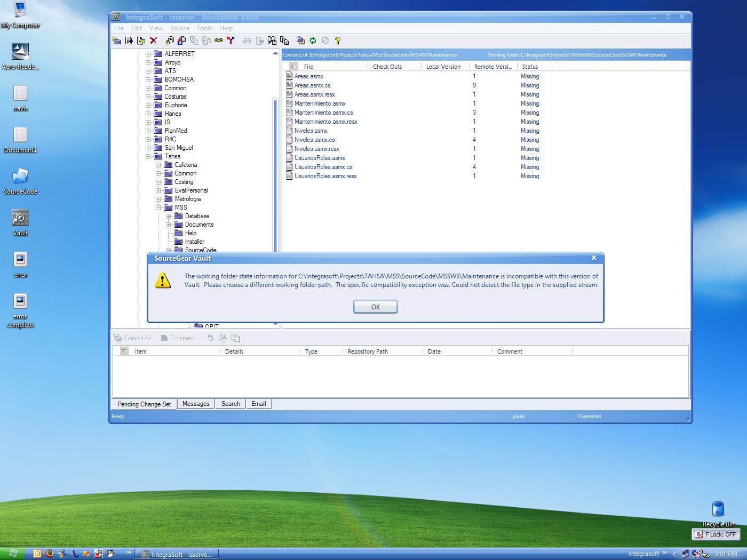Image resolution: width=747 pixels, height=560 pixels.
Task: Collapse the Tahsa folder node
Action: [148, 156]
